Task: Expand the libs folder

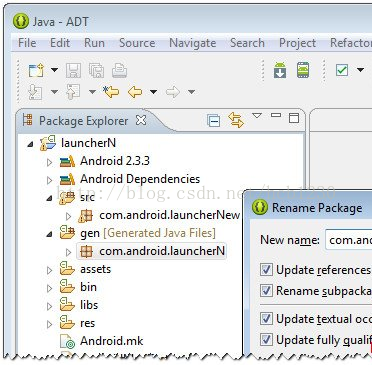Action: [x=49, y=306]
